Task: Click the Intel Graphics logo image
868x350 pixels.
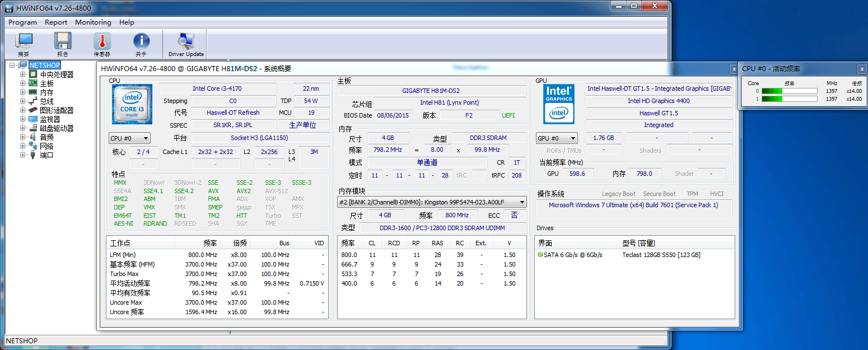Action: click(559, 104)
